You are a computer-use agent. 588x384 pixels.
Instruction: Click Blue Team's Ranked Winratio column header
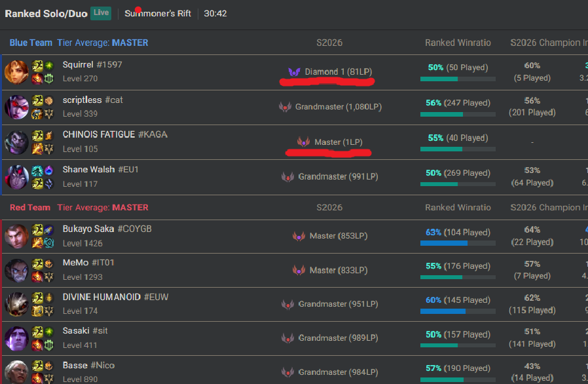(x=458, y=43)
